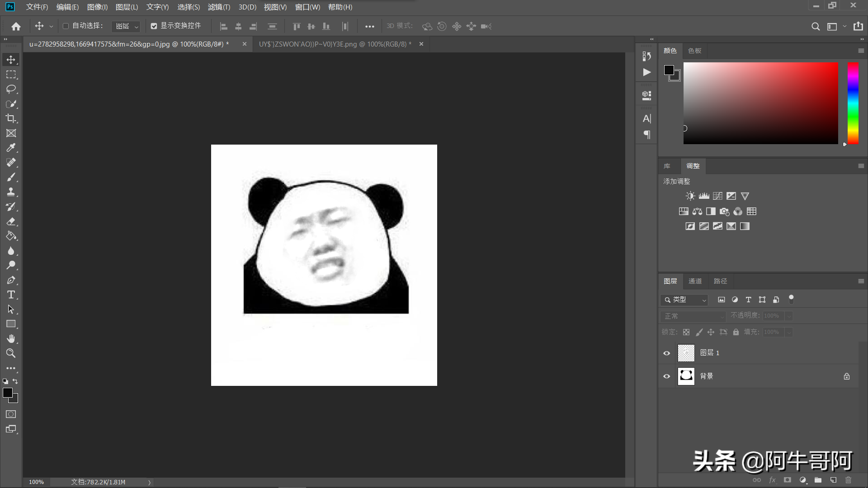868x488 pixels.
Task: Switch to the 通道 tab
Action: click(x=695, y=281)
